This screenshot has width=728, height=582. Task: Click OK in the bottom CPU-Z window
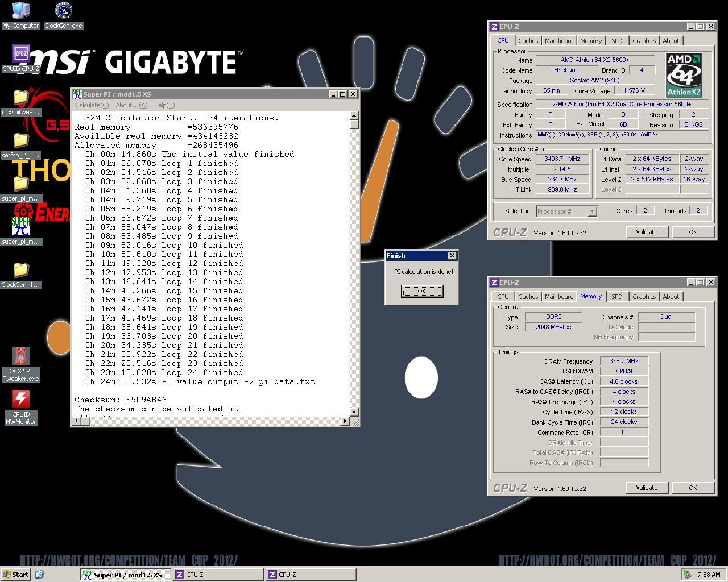(x=693, y=488)
